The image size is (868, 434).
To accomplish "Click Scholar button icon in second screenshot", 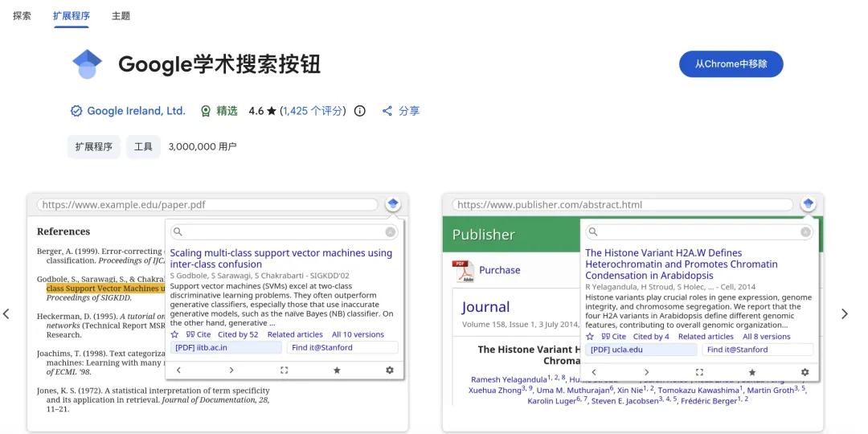I will [809, 204].
